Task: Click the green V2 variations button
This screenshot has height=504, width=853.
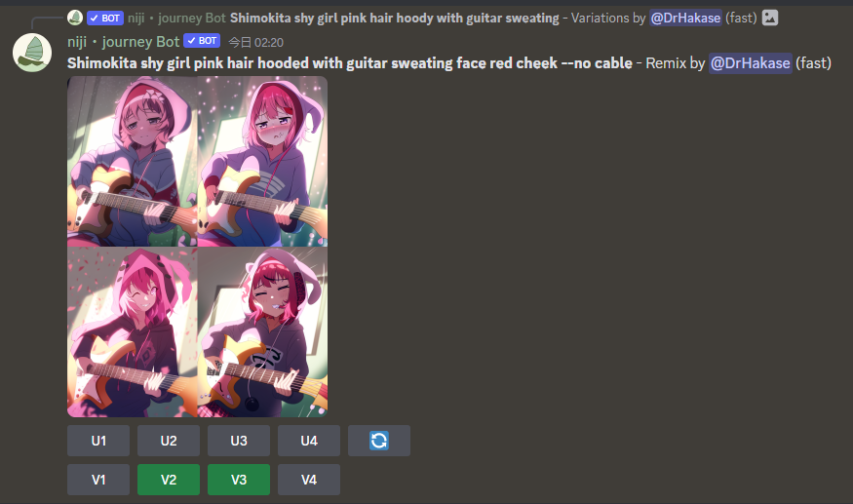Action: pos(169,480)
